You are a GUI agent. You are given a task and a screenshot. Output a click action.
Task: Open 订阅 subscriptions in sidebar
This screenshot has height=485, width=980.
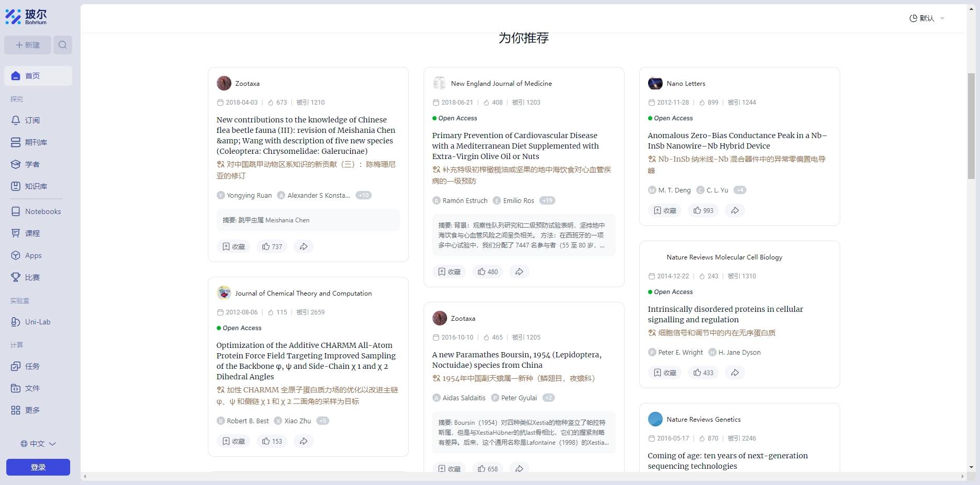point(38,120)
